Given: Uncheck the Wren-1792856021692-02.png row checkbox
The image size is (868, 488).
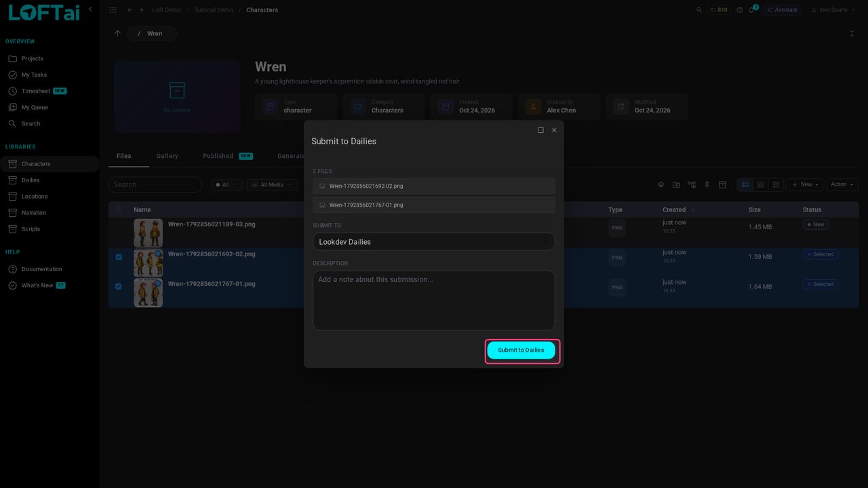Looking at the screenshot, I should 119,257.
